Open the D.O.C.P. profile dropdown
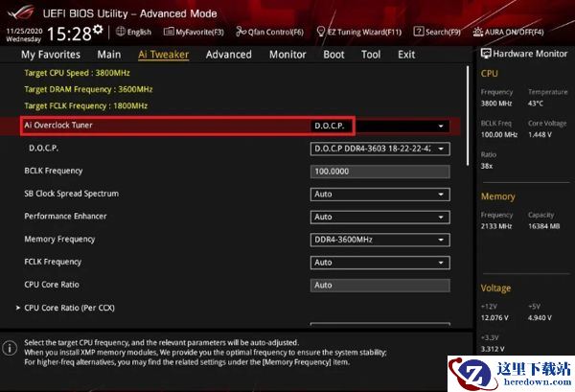Viewport: 575px width, 392px height. 379,149
